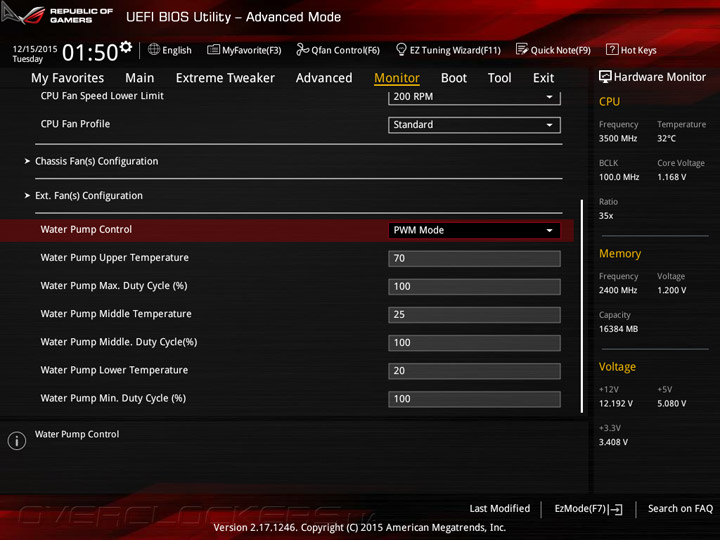This screenshot has height=540, width=720.
Task: Click the settings gear next to the clock
Action: 126,47
